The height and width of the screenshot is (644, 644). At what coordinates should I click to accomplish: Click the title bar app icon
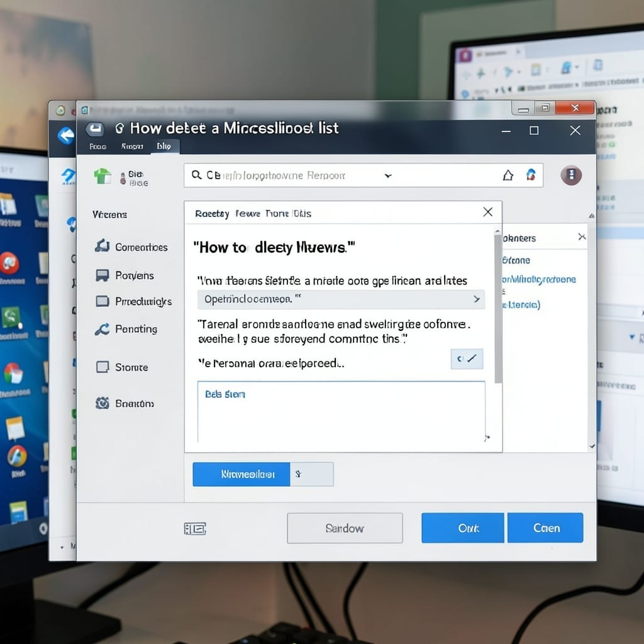coord(95,129)
